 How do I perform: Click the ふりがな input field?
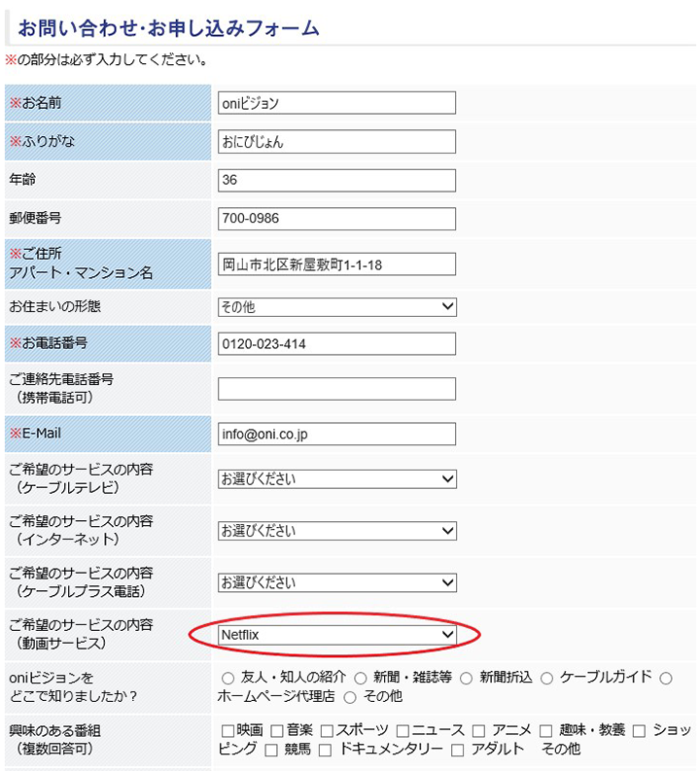(336, 142)
